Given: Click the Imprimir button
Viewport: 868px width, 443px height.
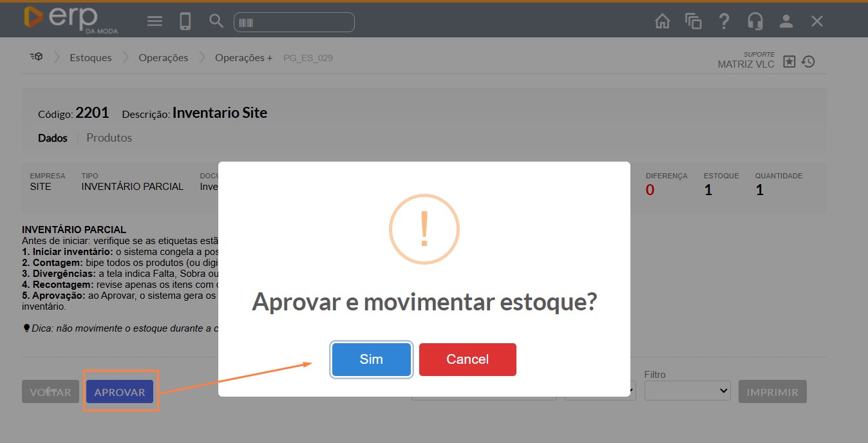Looking at the screenshot, I should [772, 392].
